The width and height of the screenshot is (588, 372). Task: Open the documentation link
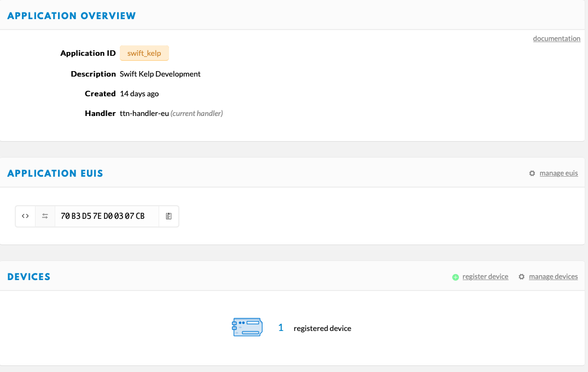[x=556, y=39]
